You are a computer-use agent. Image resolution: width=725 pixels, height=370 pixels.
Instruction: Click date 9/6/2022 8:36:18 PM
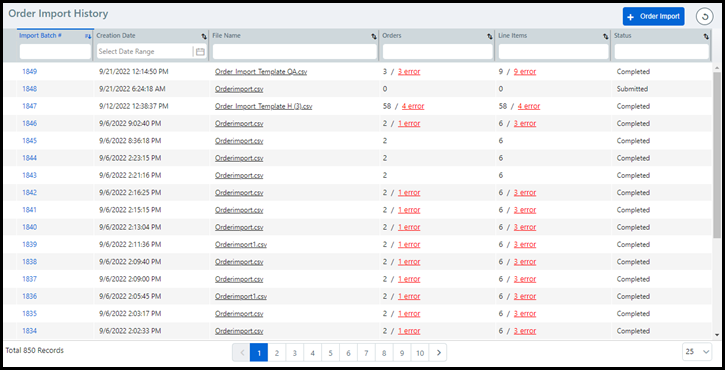pyautogui.click(x=130, y=141)
